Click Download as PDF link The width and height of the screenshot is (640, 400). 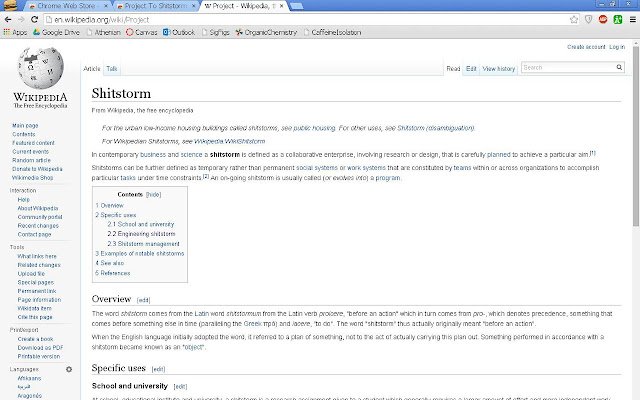point(40,348)
